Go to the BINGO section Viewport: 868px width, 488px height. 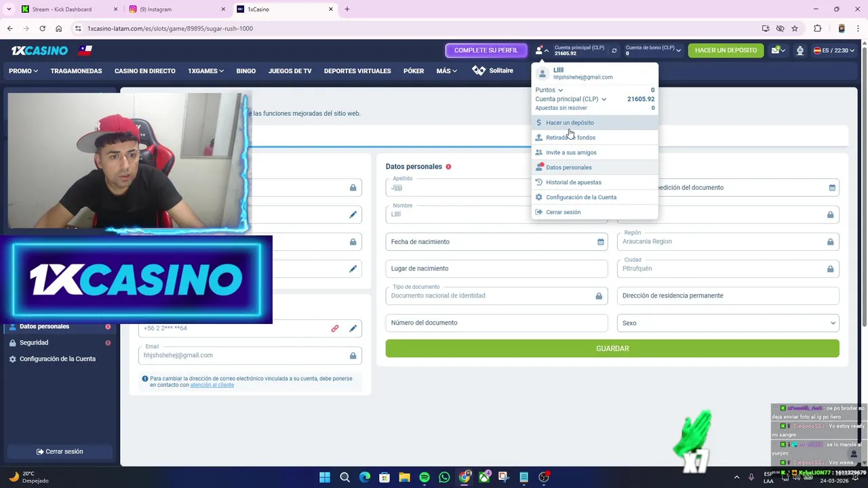point(245,70)
